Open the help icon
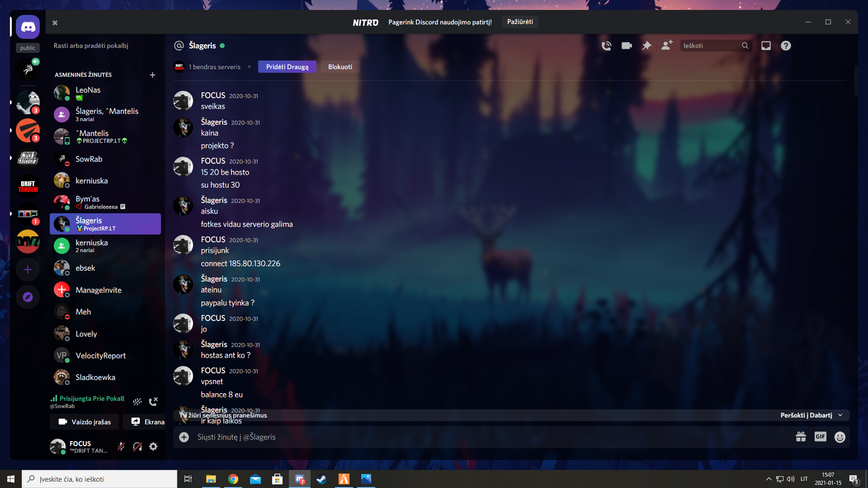868x488 pixels. [786, 46]
